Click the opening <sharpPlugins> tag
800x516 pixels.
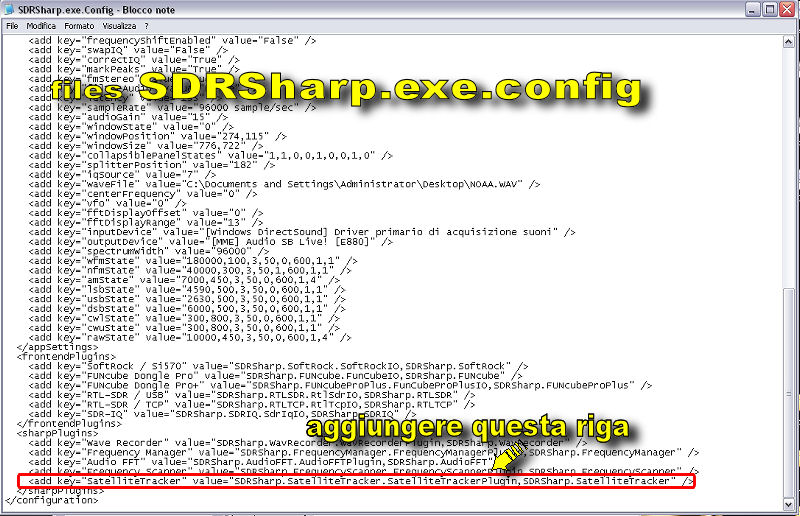pyautogui.click(x=57, y=433)
